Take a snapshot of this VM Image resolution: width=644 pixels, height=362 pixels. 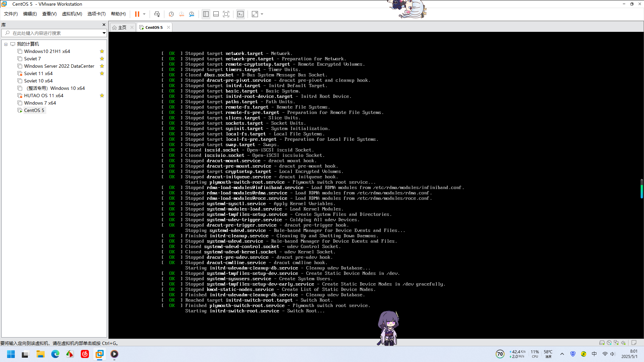pyautogui.click(x=171, y=14)
